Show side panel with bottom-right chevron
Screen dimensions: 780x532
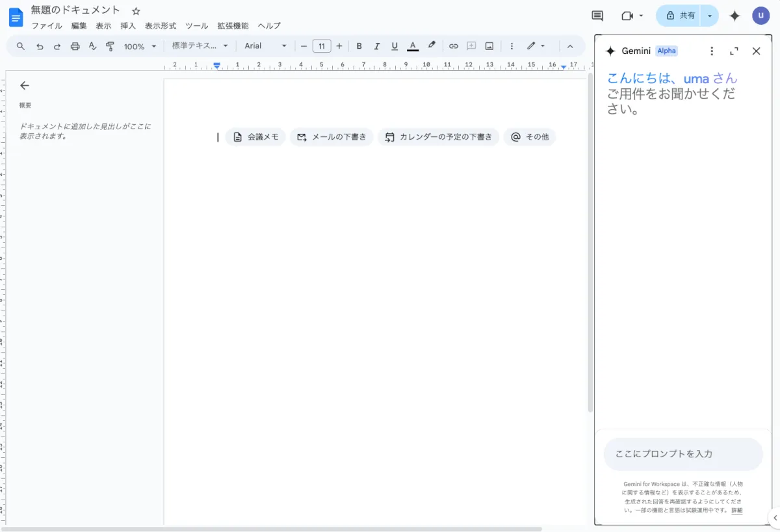(774, 518)
